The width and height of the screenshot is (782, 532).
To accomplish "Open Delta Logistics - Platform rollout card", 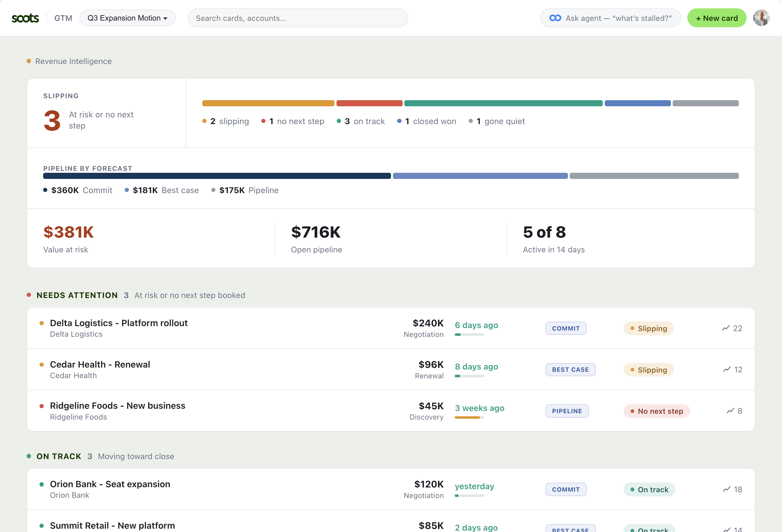I will [391, 328].
